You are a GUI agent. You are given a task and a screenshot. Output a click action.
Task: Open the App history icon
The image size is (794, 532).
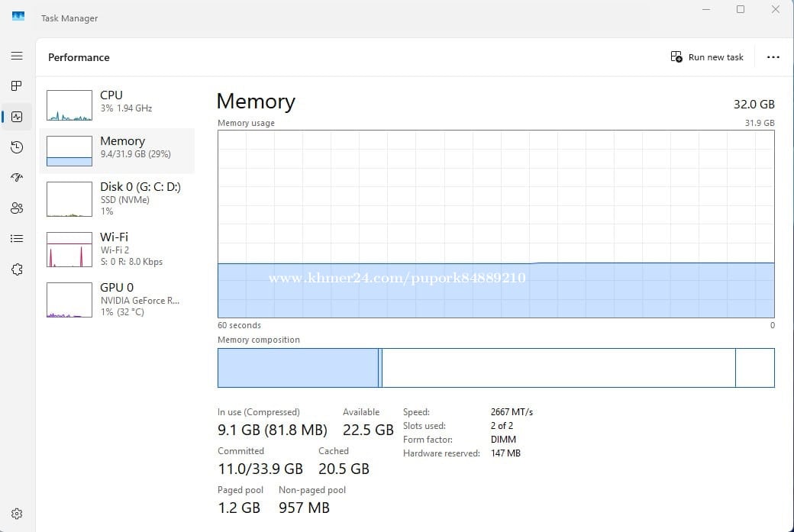click(x=17, y=147)
